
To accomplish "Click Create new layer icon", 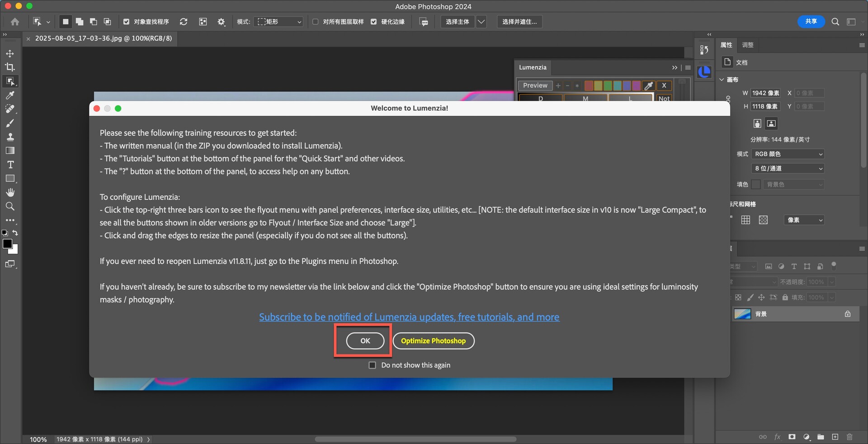I will tap(835, 437).
